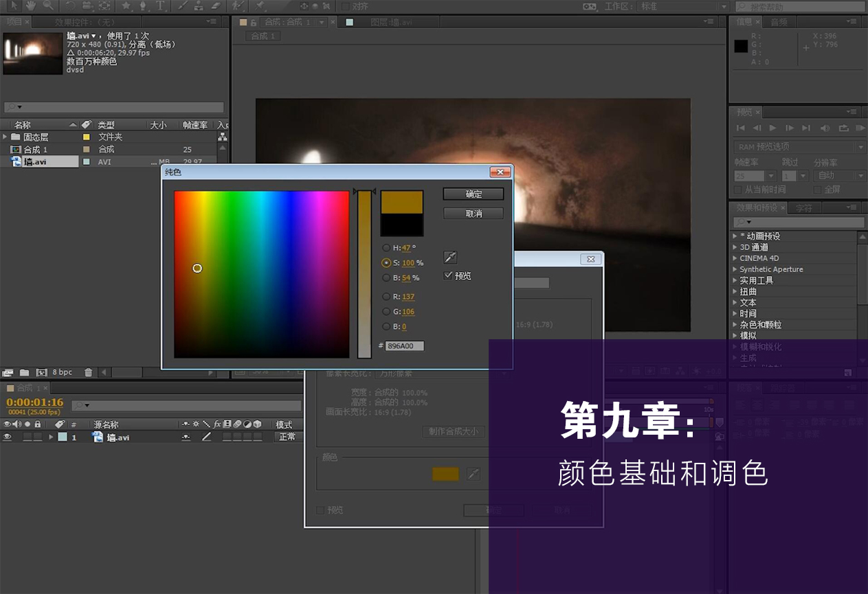Go to first frame in Preview panel
868x594 pixels.
(741, 128)
